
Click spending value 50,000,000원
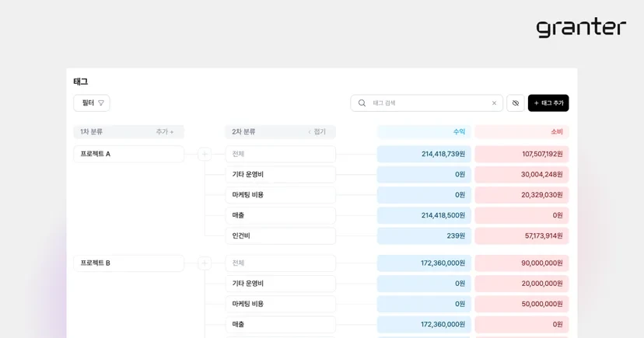pos(522,304)
